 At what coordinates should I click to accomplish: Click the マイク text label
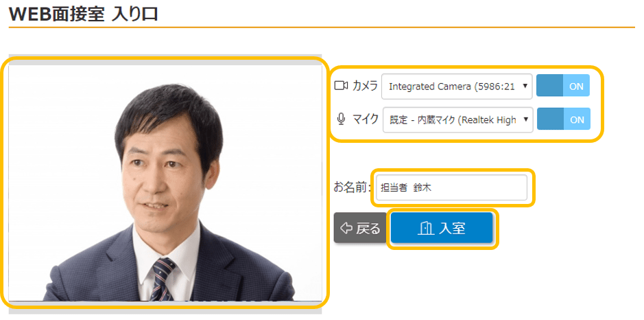(365, 119)
